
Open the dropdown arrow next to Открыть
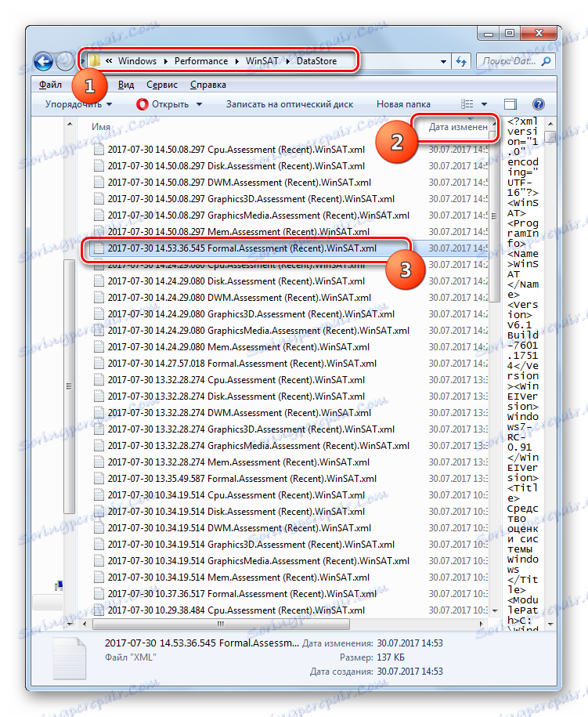tap(199, 105)
